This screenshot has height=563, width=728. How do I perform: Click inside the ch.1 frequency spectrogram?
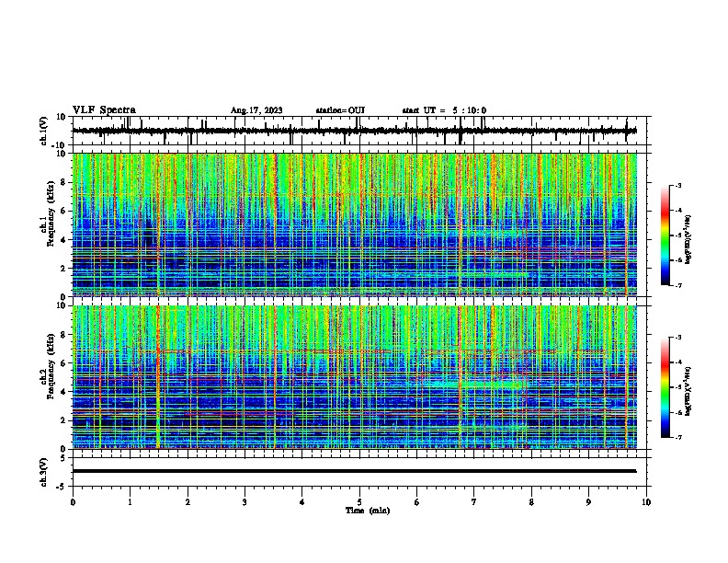pos(355,224)
